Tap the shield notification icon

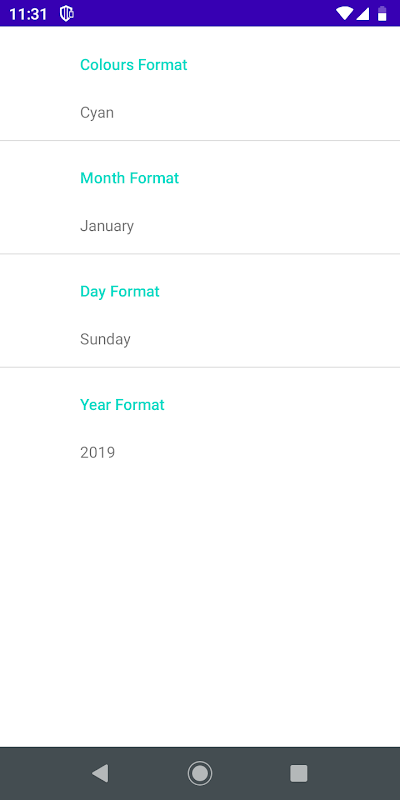tap(66, 14)
